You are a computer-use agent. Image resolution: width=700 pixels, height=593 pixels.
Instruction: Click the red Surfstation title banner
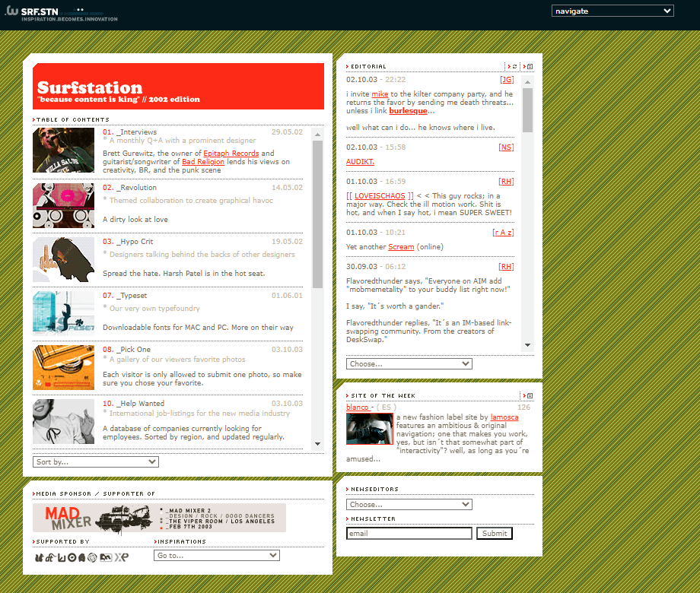tap(178, 86)
